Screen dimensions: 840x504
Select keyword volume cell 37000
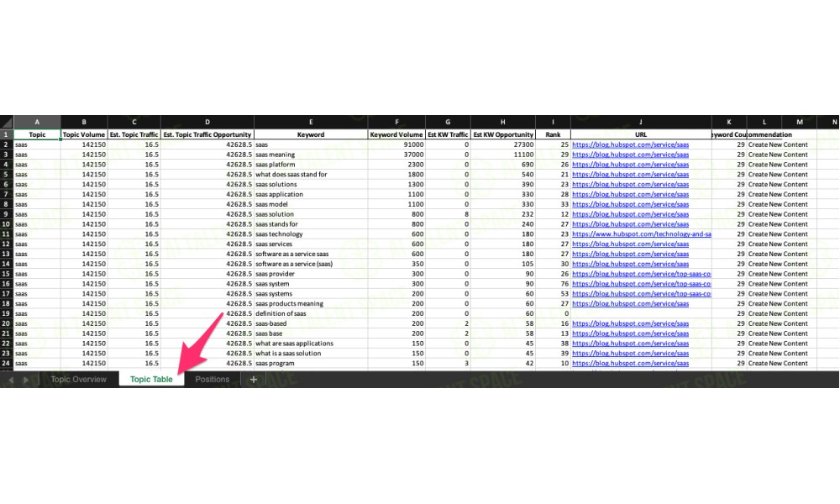click(x=396, y=155)
